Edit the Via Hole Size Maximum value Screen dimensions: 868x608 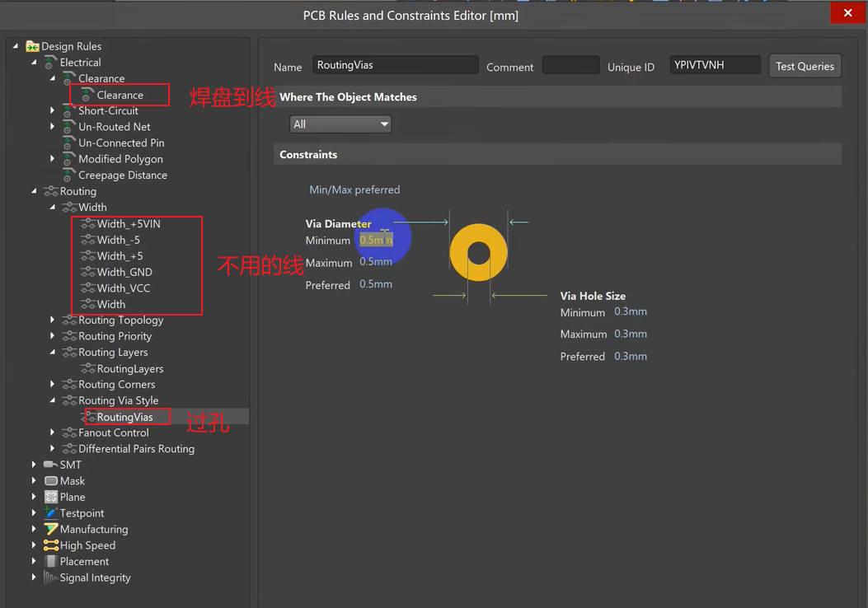coord(631,334)
